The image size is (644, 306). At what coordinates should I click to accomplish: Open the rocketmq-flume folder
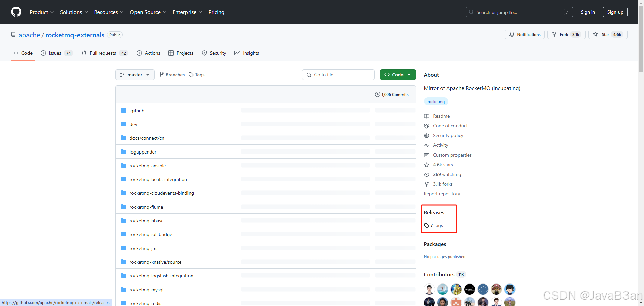[146, 207]
